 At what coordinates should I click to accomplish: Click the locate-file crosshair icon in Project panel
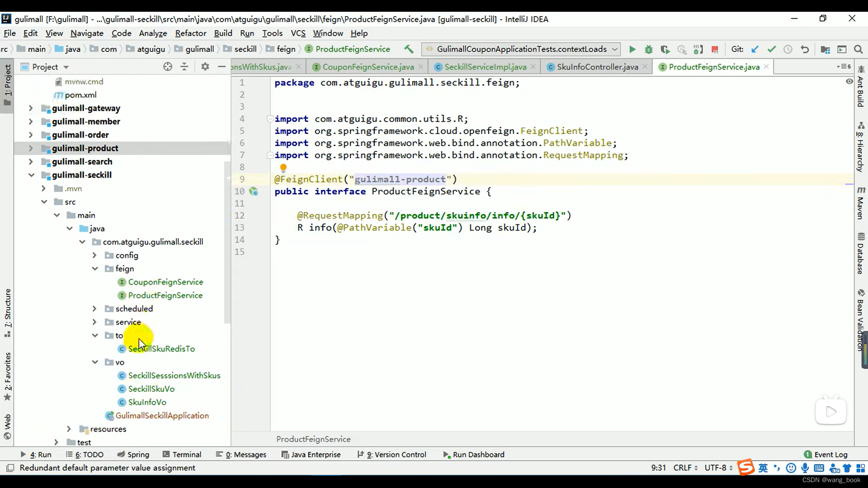[168, 66]
